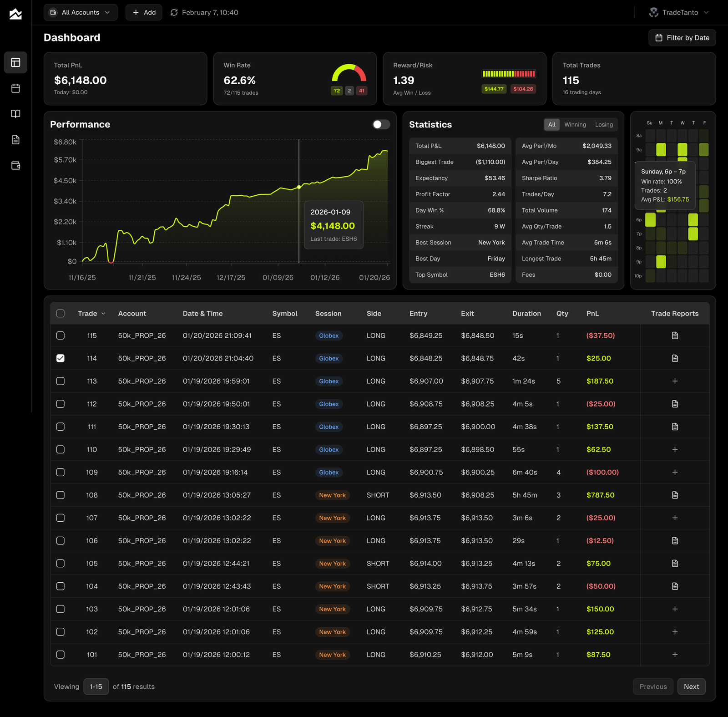
Task: Toggle the Performance chart switch
Action: 381,124
